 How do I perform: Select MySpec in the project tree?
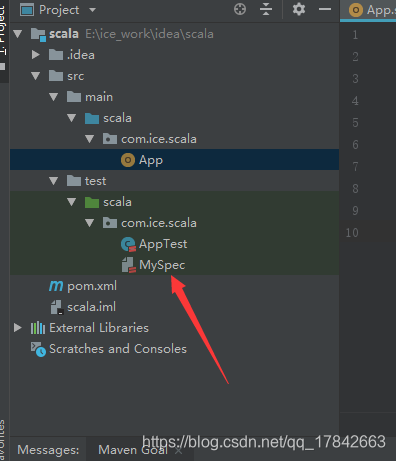[x=162, y=265]
